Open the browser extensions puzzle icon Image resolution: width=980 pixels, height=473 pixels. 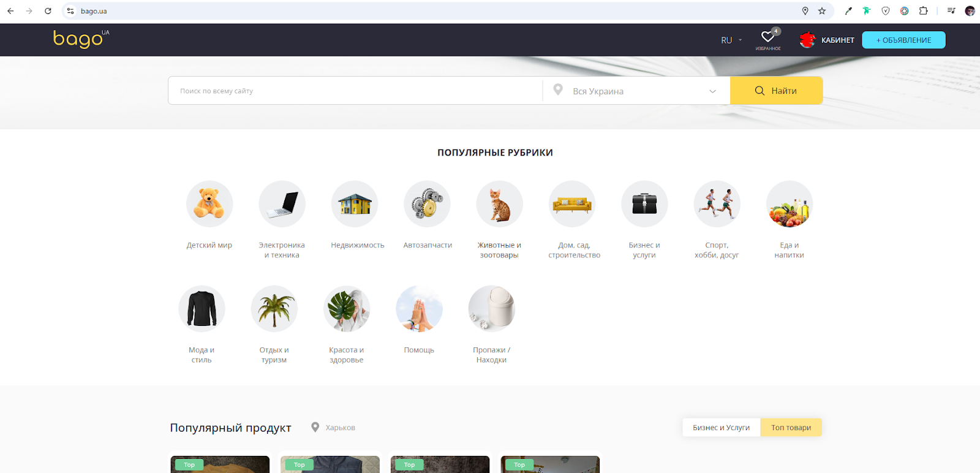(x=923, y=11)
